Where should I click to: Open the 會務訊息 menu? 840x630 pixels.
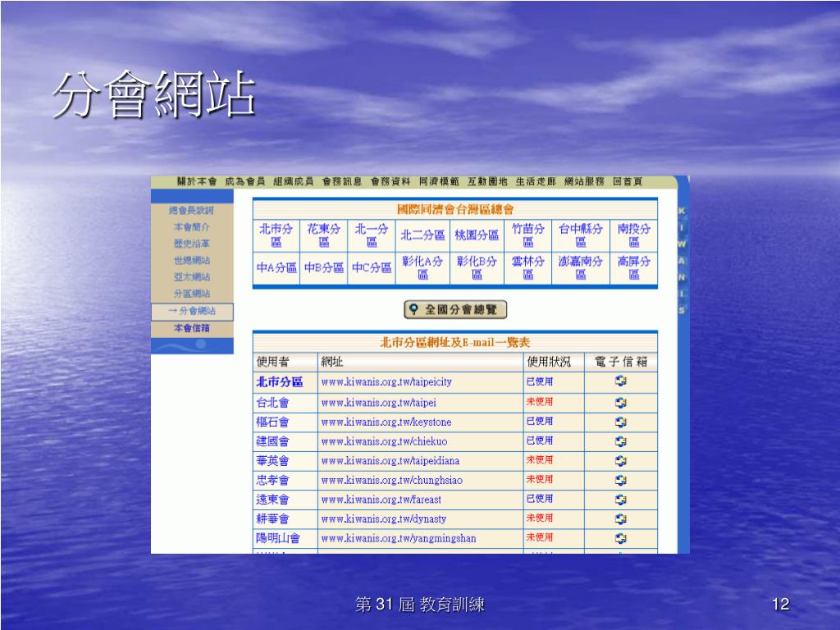[x=342, y=181]
